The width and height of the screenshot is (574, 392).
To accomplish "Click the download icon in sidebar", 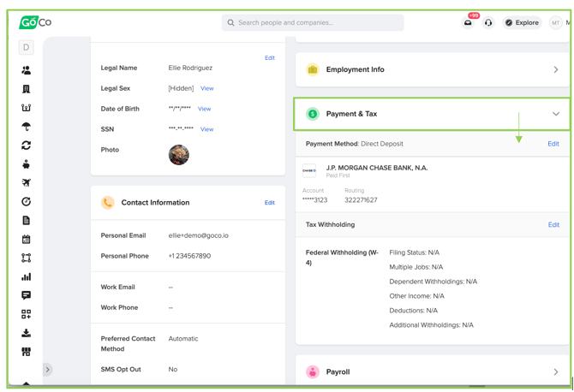I will tap(26, 333).
